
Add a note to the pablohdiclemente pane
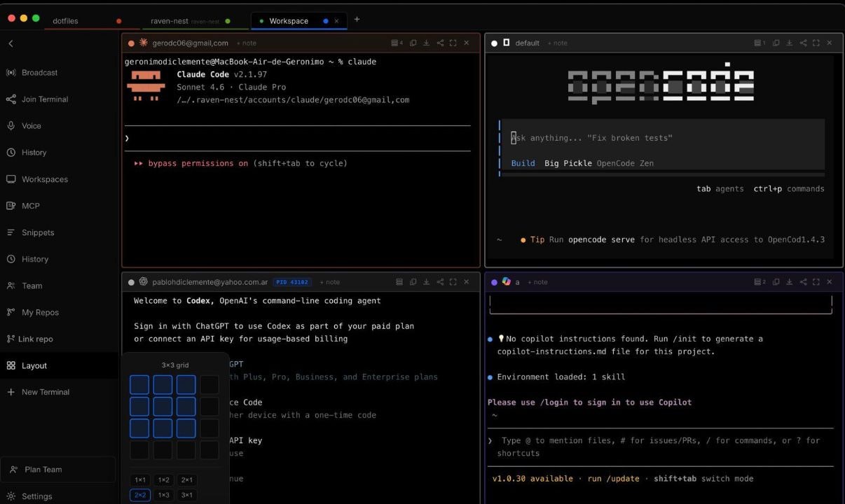coord(329,282)
